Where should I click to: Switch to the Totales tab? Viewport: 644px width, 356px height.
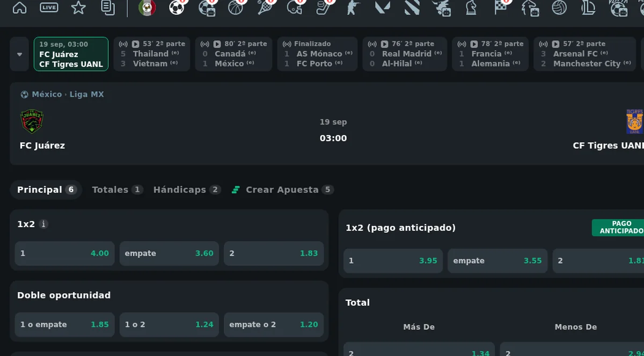pyautogui.click(x=117, y=190)
